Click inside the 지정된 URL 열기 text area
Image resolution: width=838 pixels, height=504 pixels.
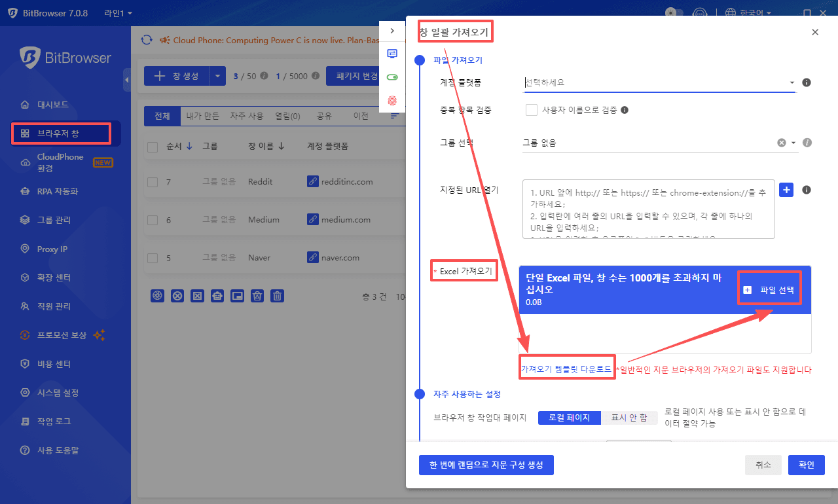pyautogui.click(x=648, y=209)
